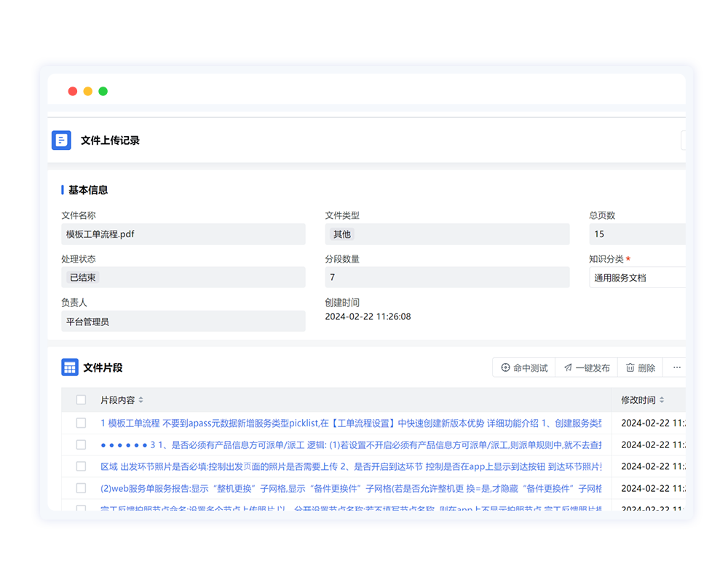Viewport: 728px width, 582px height.
Task: Sort by 修改时间 column arrows
Action: (662, 400)
